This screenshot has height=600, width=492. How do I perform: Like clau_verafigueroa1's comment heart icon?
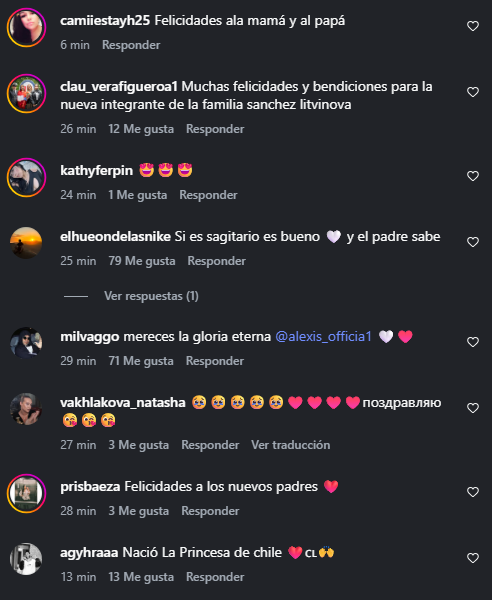click(473, 92)
